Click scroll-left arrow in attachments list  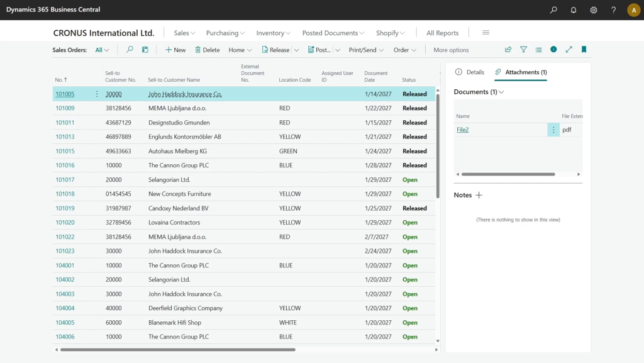458,174
